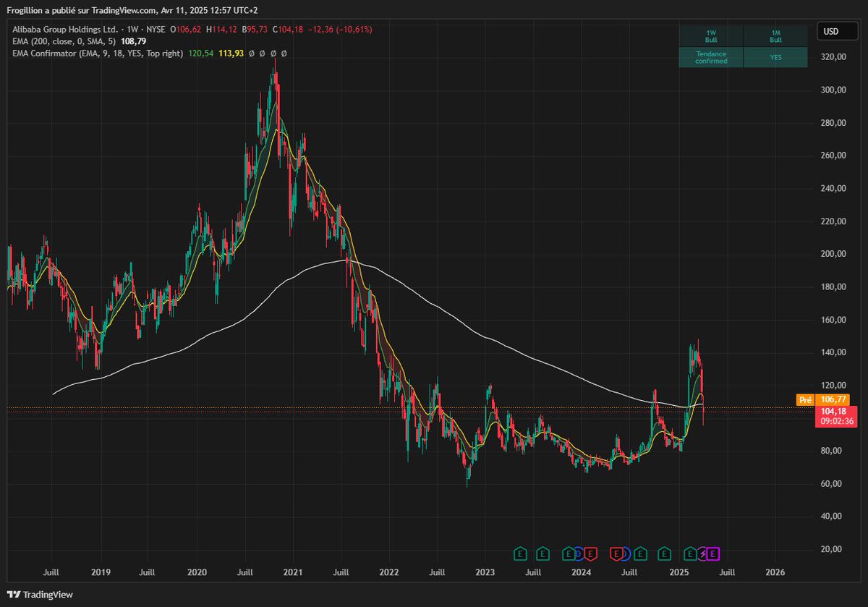The image size is (868, 607).
Task: Click the 2021 label on time axis
Action: point(293,572)
